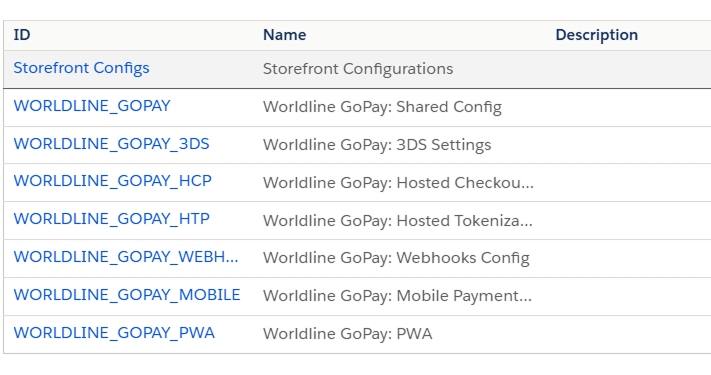The image size is (711, 375).
Task: Select 'Worldline GoPay: Webhooks Config' cell
Action: coord(396,258)
